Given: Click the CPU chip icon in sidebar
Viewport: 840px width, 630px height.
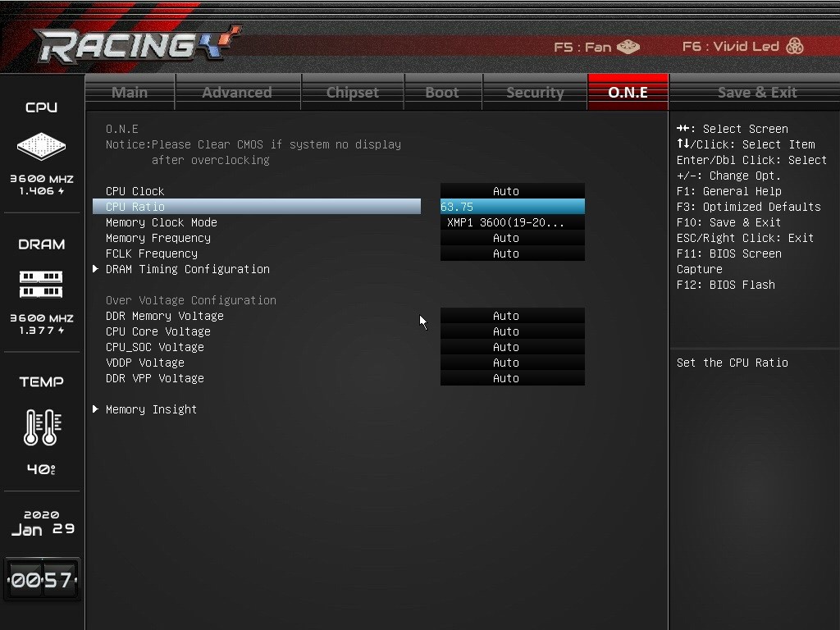Looking at the screenshot, I should (41, 146).
